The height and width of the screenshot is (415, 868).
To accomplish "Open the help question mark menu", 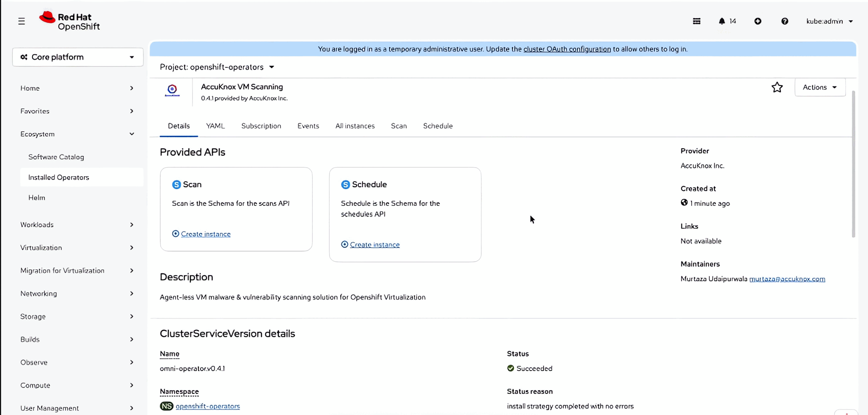I will pos(785,21).
